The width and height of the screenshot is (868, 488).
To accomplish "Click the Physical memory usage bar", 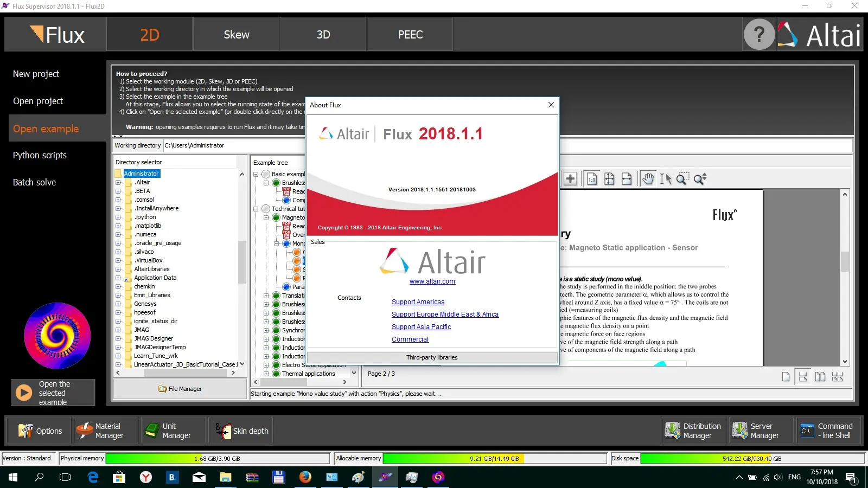I will [218, 459].
